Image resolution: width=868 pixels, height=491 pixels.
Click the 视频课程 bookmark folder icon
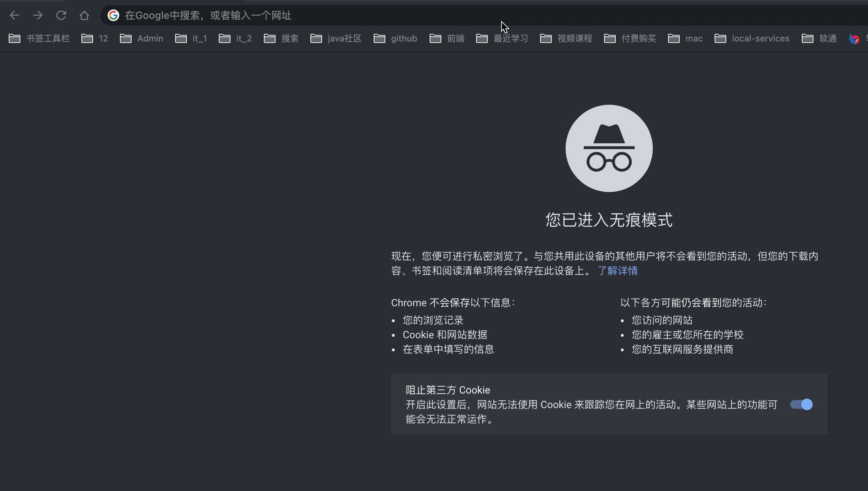(x=546, y=38)
